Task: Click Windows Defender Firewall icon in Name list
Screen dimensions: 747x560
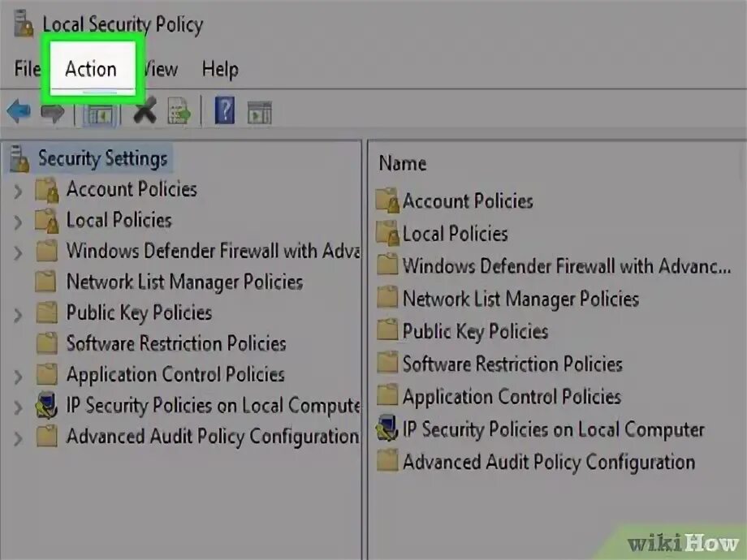Action: [387, 265]
